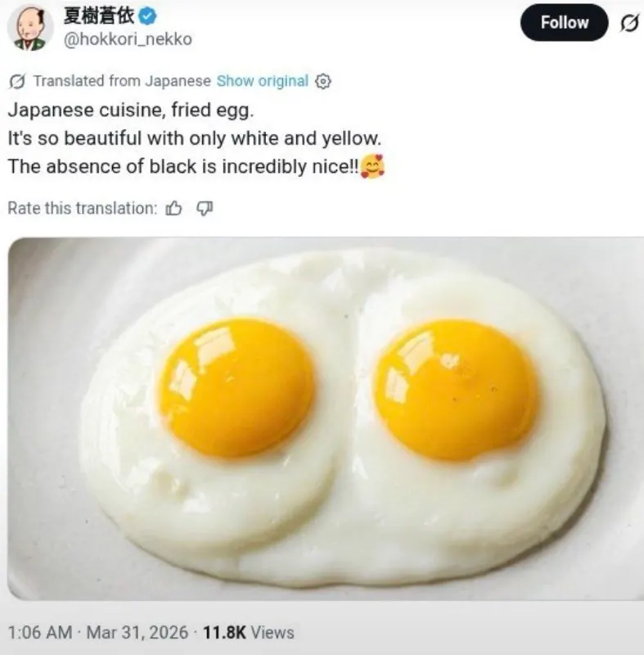Screen dimensions: 644x655
Task: Click the Mar 31, 2026 date
Action: pyautogui.click(x=137, y=632)
